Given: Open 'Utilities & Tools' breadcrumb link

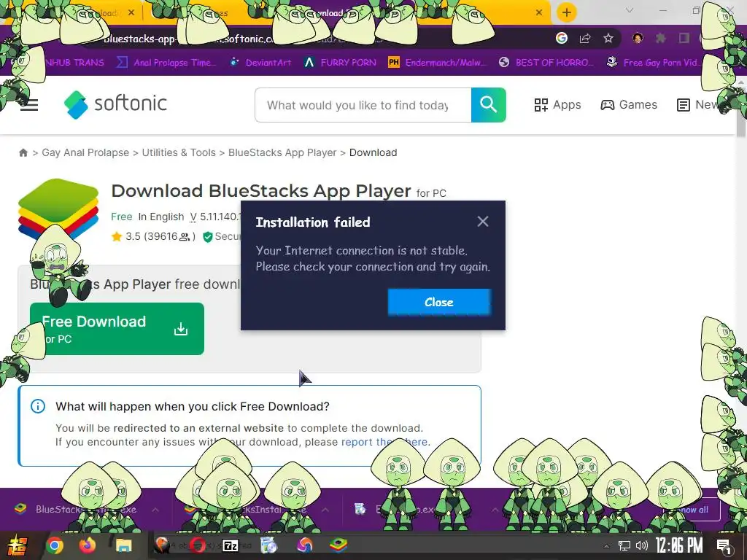Looking at the screenshot, I should [x=179, y=152].
